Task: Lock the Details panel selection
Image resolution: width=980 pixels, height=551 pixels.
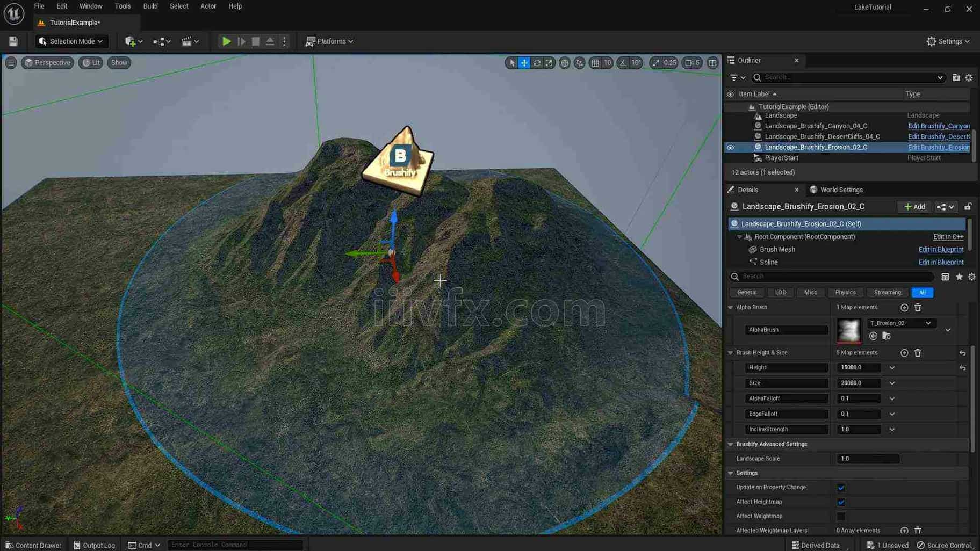Action: click(x=968, y=207)
